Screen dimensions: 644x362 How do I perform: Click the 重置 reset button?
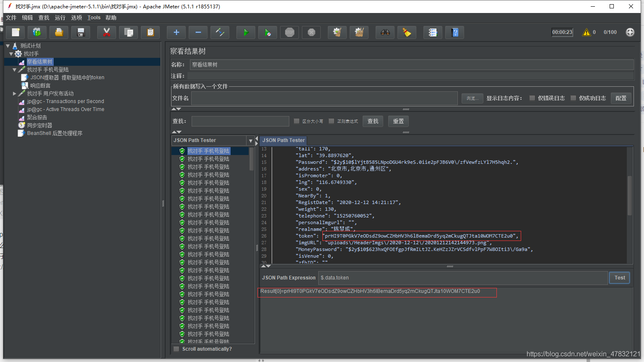(x=398, y=121)
